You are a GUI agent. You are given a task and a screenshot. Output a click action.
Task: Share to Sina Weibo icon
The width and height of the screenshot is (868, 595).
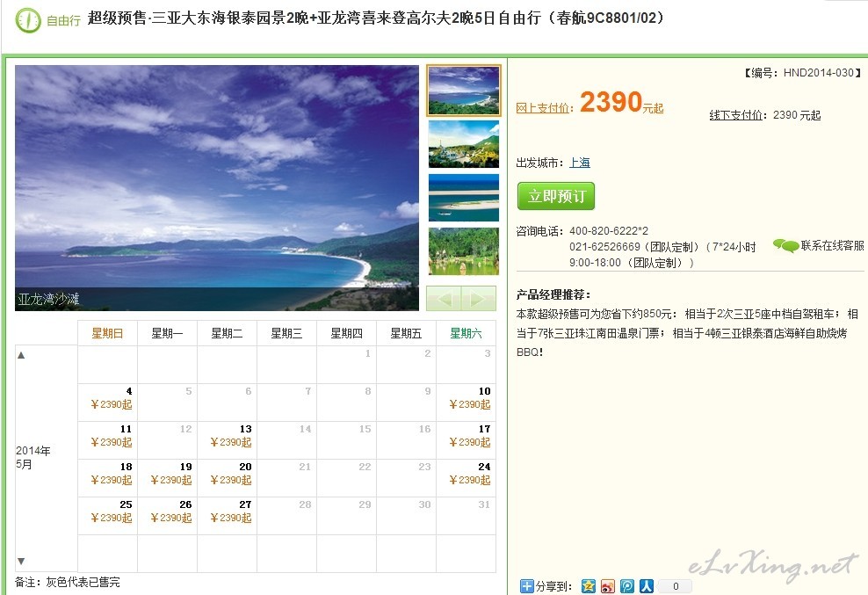[608, 586]
